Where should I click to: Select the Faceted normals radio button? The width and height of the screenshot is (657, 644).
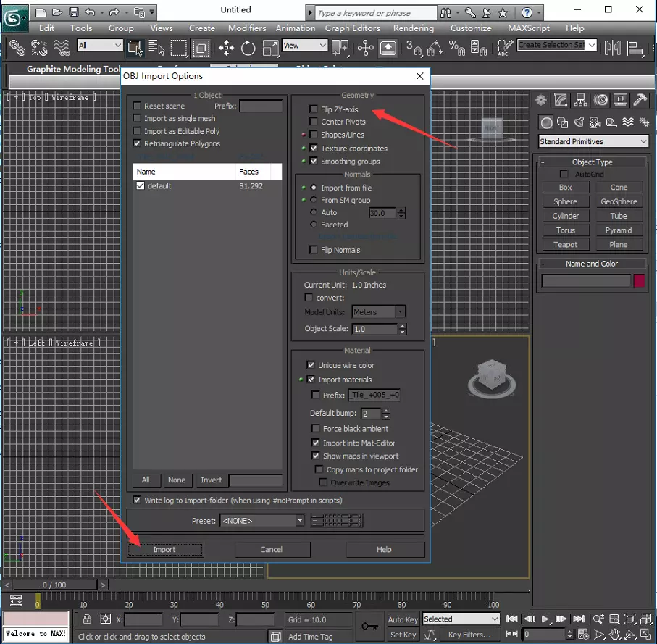(x=314, y=224)
